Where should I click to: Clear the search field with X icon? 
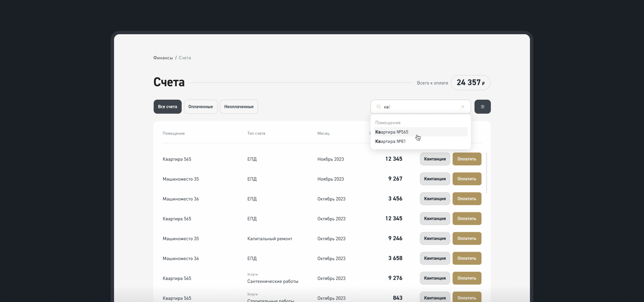463,107
